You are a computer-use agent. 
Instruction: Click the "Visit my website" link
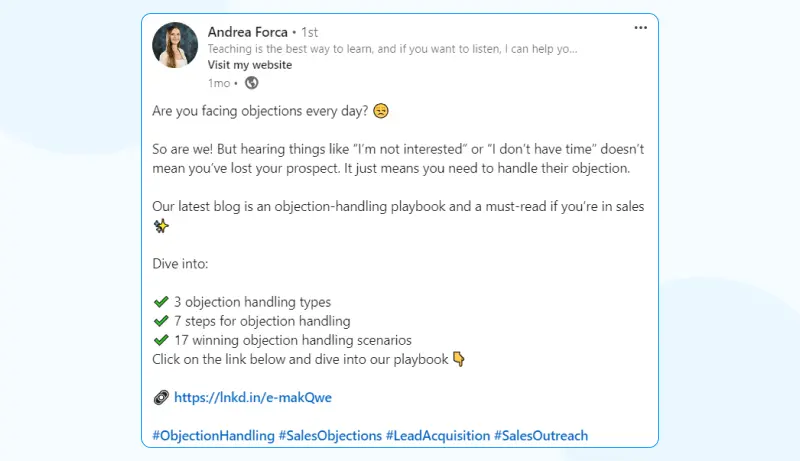coord(250,65)
